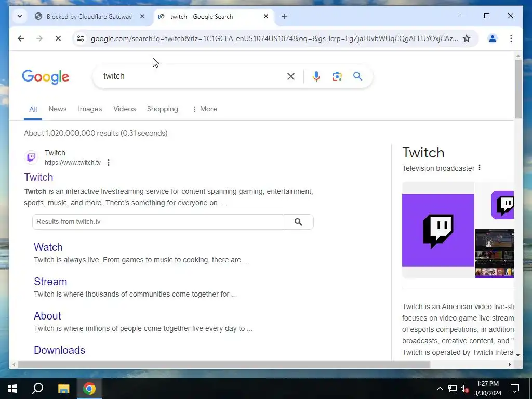Open the About sitelink
Viewport: 532px width, 399px height.
click(47, 315)
